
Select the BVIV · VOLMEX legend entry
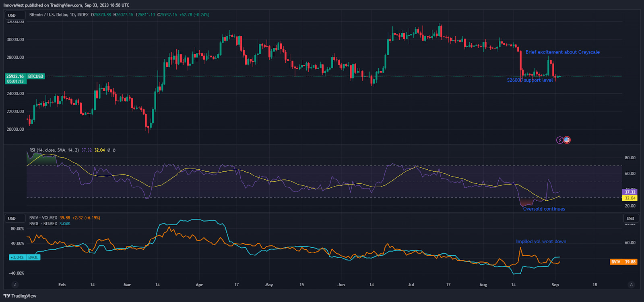click(x=43, y=218)
